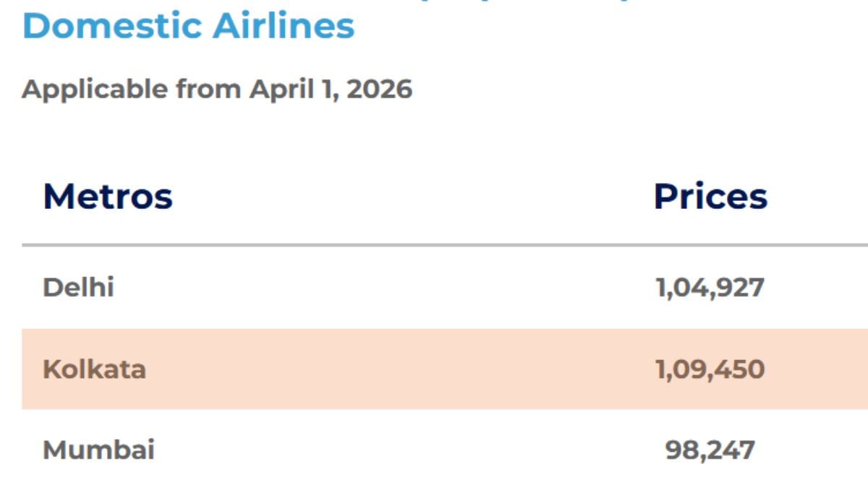Click the Domestic Airlines heading

[188, 25]
